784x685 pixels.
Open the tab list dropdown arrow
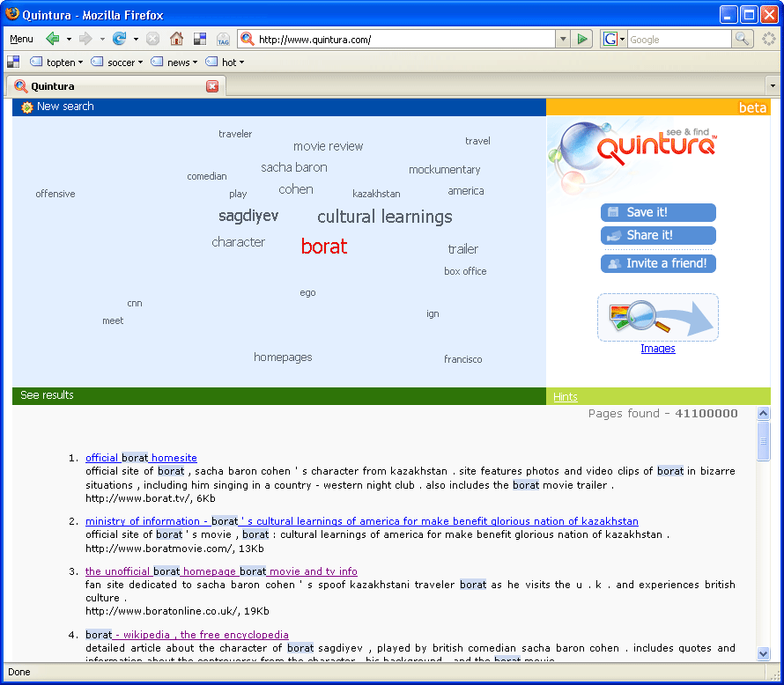pos(773,86)
